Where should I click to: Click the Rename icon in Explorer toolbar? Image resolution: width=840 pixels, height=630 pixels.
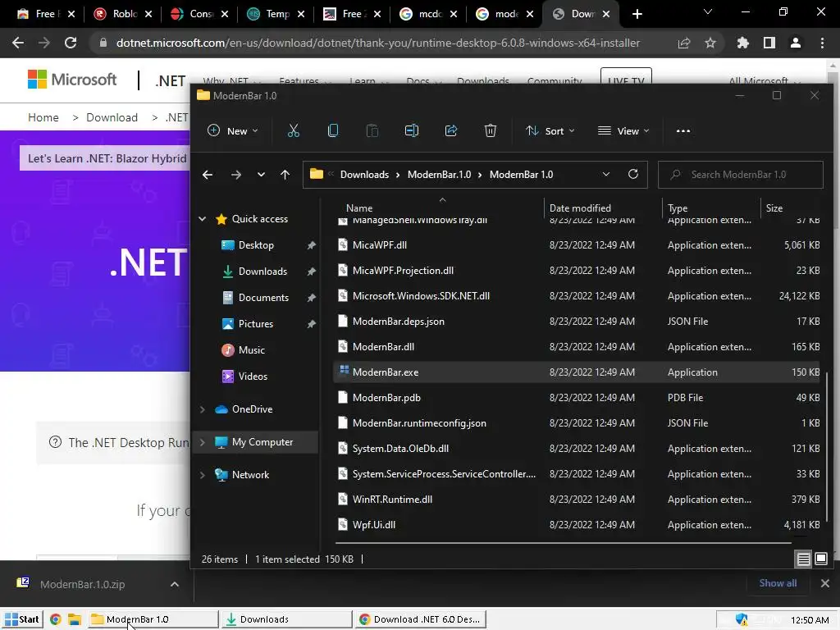tap(412, 130)
